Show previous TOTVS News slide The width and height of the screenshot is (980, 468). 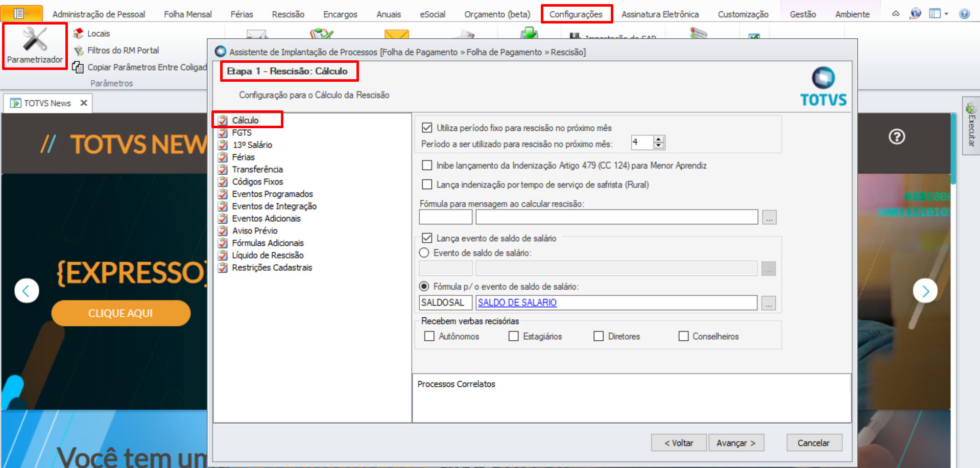pyautogui.click(x=27, y=291)
